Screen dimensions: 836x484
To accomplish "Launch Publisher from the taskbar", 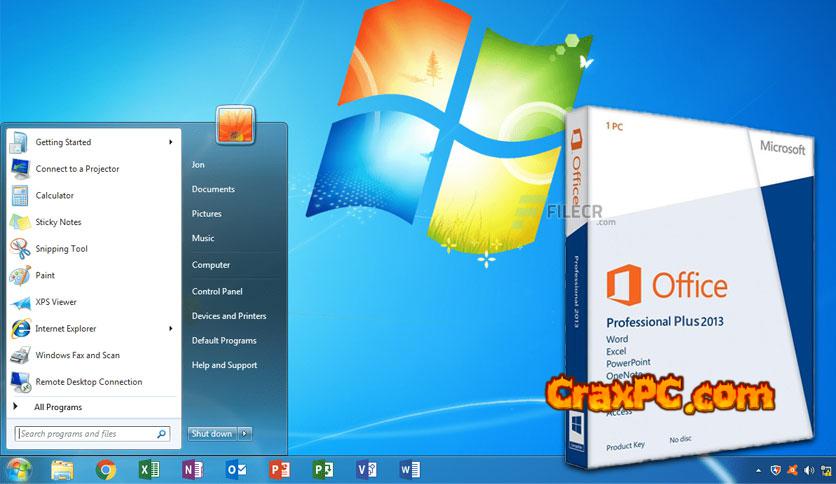I will click(x=323, y=470).
